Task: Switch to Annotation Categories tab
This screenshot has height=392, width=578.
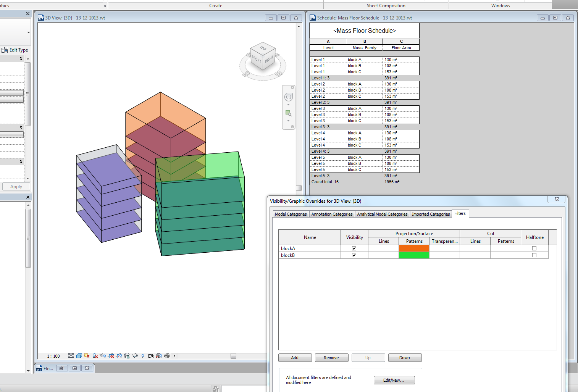Action: point(332,214)
